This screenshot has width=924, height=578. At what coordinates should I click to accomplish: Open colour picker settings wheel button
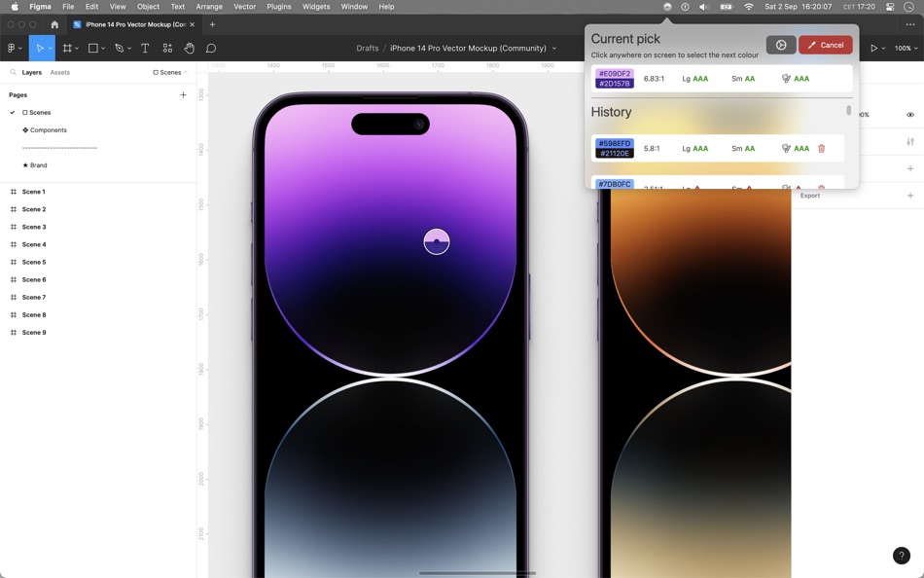[781, 45]
